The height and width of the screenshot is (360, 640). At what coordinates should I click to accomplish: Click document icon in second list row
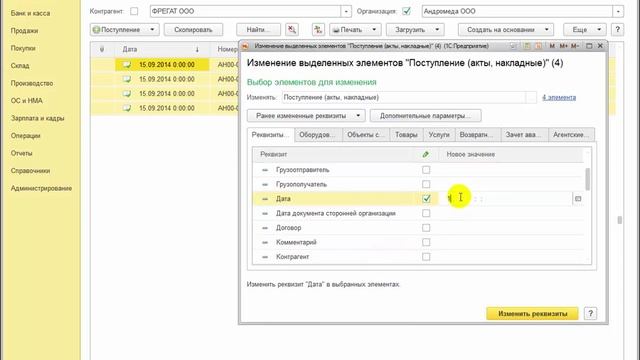click(x=127, y=79)
